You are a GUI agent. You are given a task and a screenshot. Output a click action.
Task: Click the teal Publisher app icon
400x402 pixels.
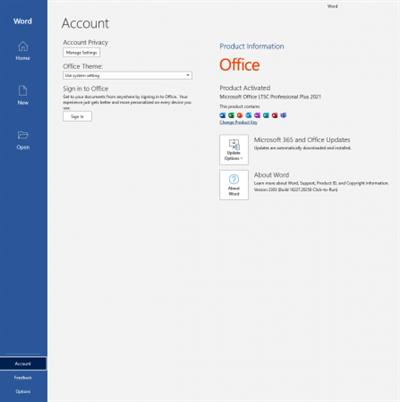[x=266, y=115]
